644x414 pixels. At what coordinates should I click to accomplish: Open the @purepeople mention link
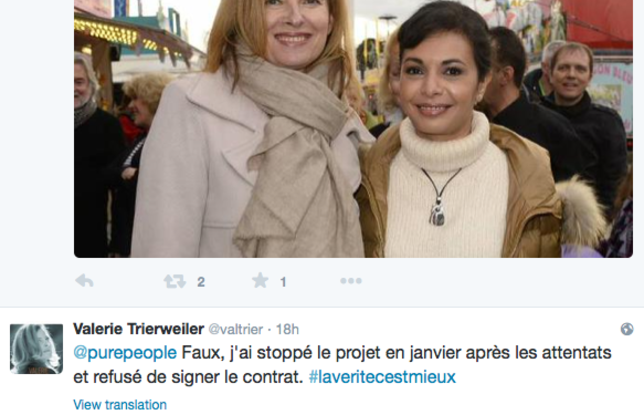pos(125,353)
